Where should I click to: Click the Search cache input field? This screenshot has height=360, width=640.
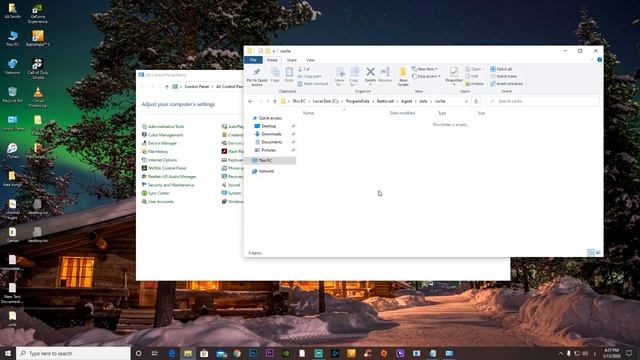[543, 101]
